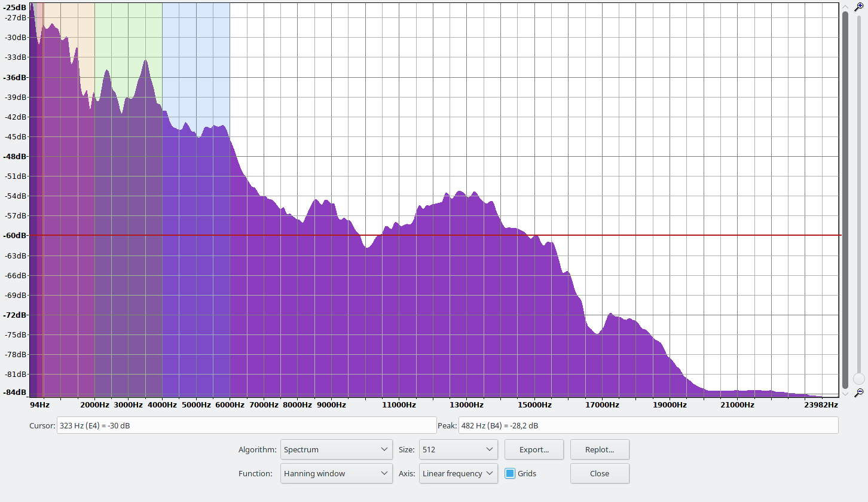Click the 7000Hz frequency label
868x502 pixels.
(x=264, y=405)
